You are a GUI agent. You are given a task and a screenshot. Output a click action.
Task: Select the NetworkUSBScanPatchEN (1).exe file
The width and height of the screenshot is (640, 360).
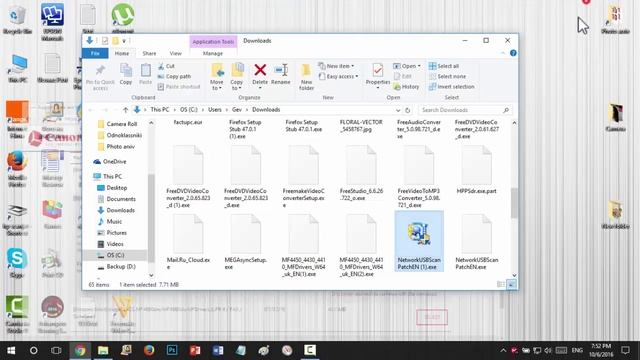click(x=419, y=242)
